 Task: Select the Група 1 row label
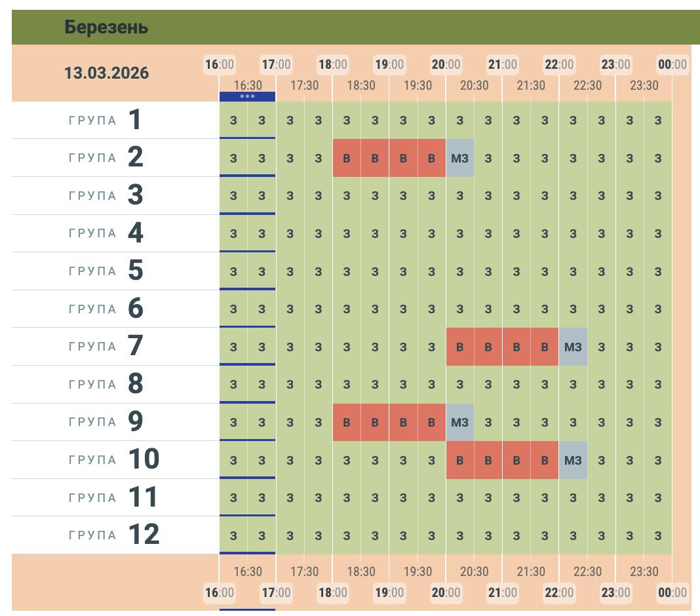point(105,120)
